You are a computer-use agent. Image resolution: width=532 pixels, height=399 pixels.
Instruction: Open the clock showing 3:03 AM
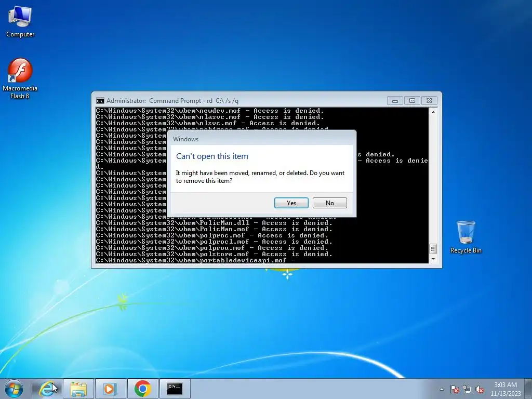[505, 389]
